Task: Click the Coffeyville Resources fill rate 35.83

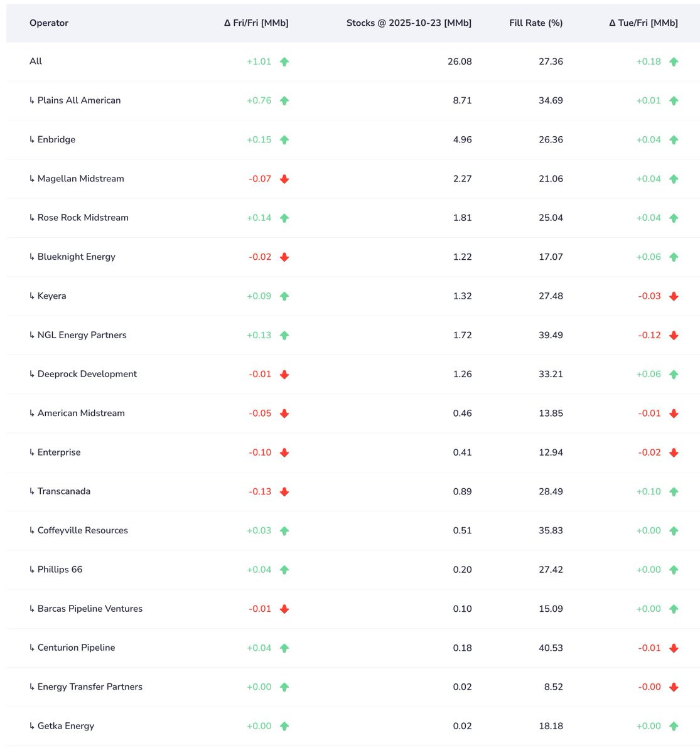Action: 551,531
